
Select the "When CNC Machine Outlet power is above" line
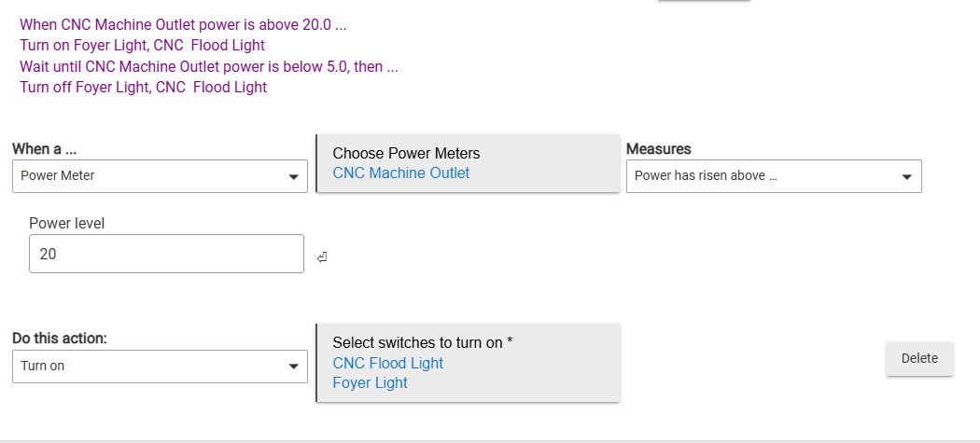(x=183, y=24)
